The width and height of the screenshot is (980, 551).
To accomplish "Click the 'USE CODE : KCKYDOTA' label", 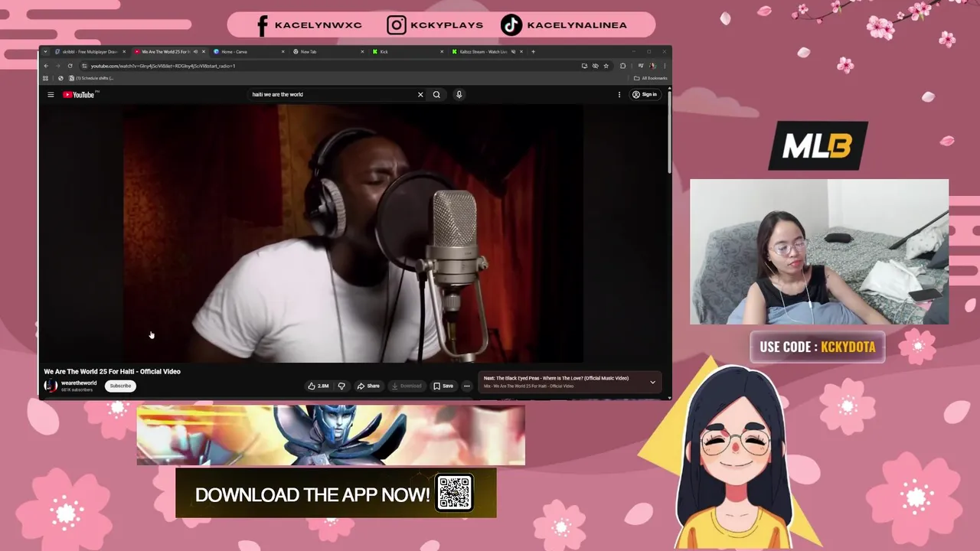I will 818,347.
